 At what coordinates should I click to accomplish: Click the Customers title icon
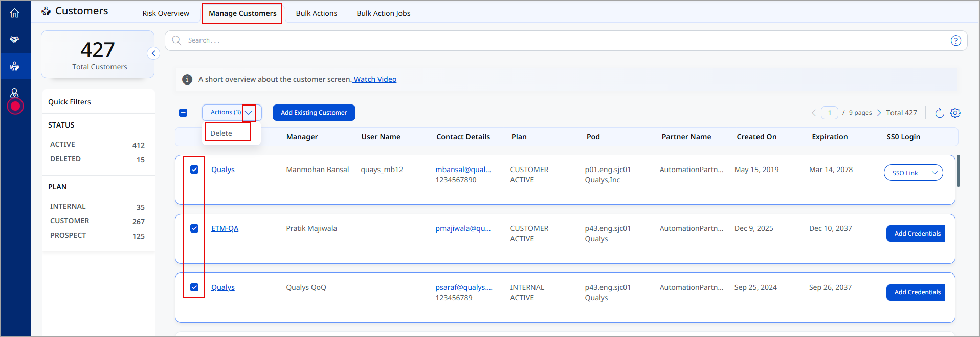pyautogui.click(x=46, y=11)
